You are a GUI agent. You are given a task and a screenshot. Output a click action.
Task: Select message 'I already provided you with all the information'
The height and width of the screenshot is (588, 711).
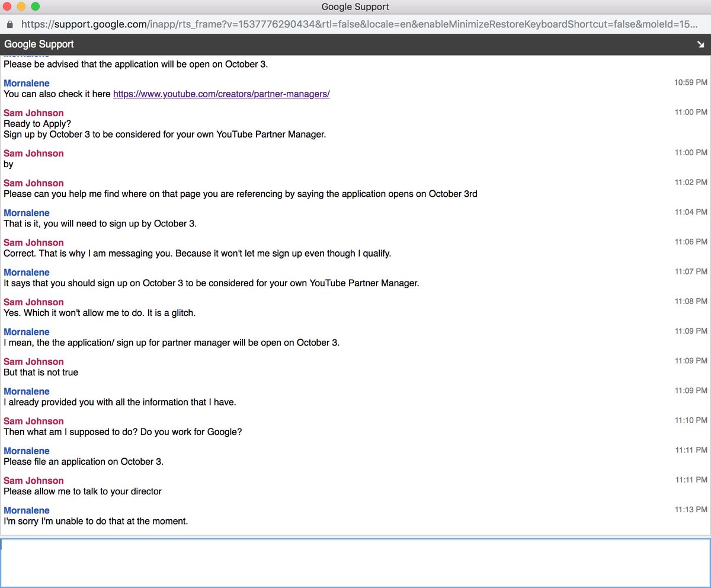coord(120,402)
